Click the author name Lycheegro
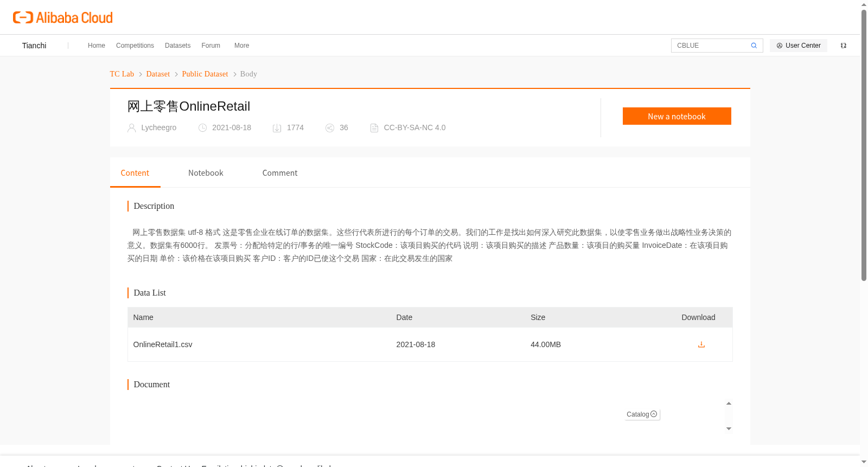 [x=159, y=127]
